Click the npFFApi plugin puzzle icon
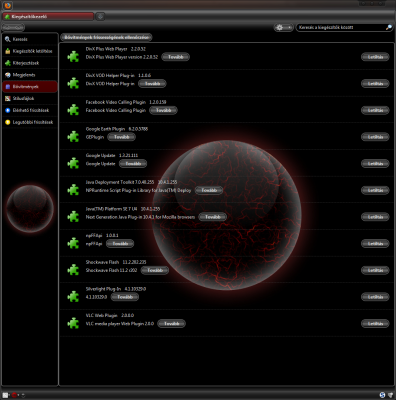The width and height of the screenshot is (396, 400). click(x=73, y=243)
